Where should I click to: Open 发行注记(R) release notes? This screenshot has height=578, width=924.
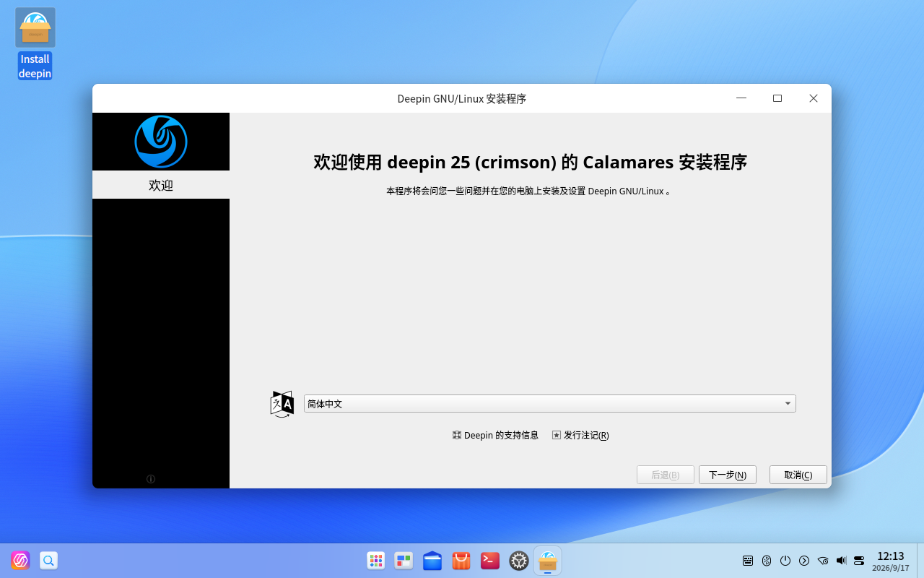pyautogui.click(x=581, y=435)
